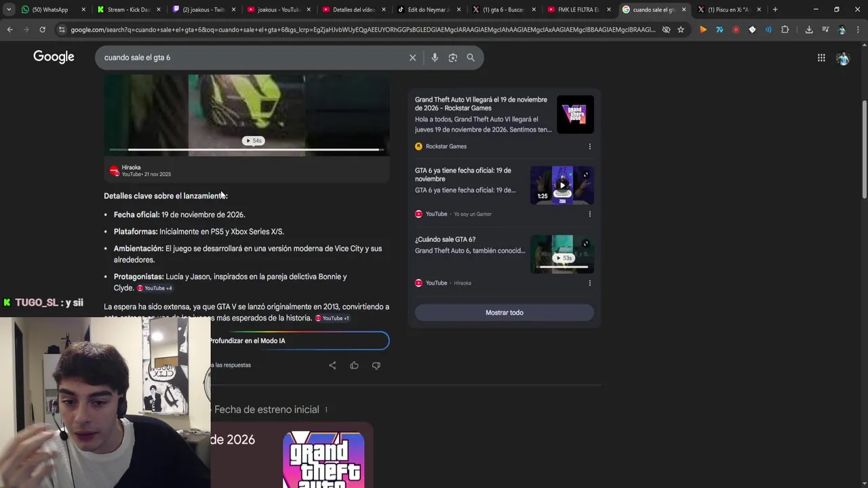
Task: Go to the Google logo home page
Action: coord(54,57)
